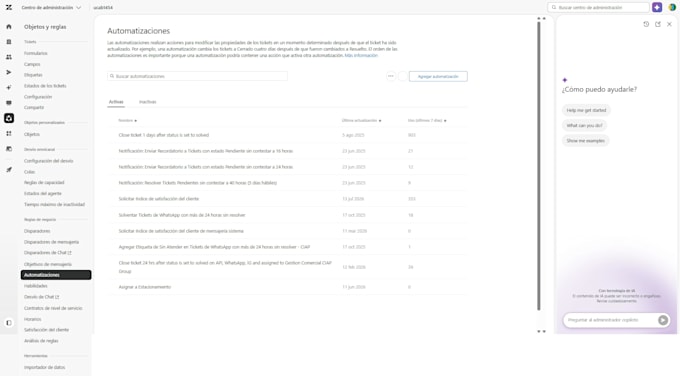Open Horarios in the sidebar
This screenshot has height=376, width=680.
33,319
